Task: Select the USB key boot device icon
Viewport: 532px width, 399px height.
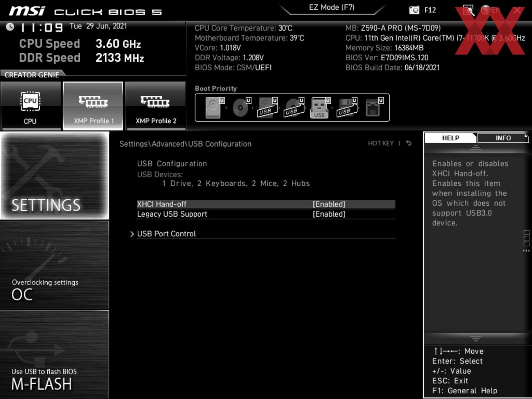Action: click(x=320, y=108)
